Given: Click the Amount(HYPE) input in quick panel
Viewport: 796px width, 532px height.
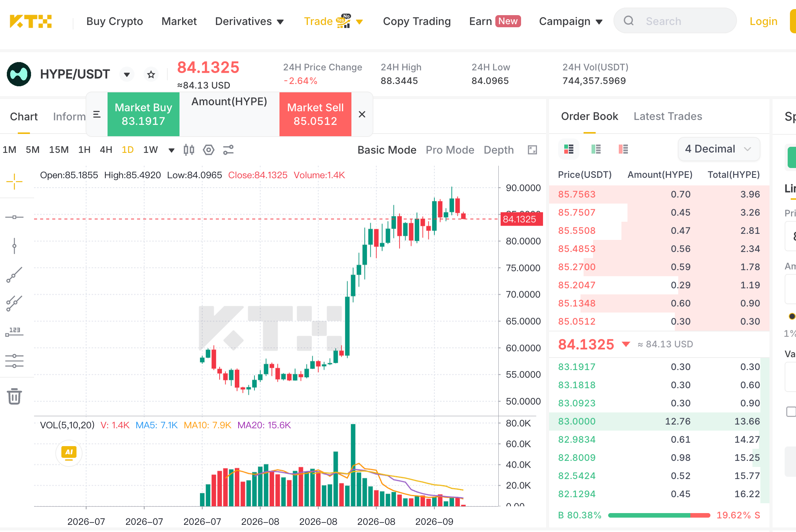Looking at the screenshot, I should [229, 114].
